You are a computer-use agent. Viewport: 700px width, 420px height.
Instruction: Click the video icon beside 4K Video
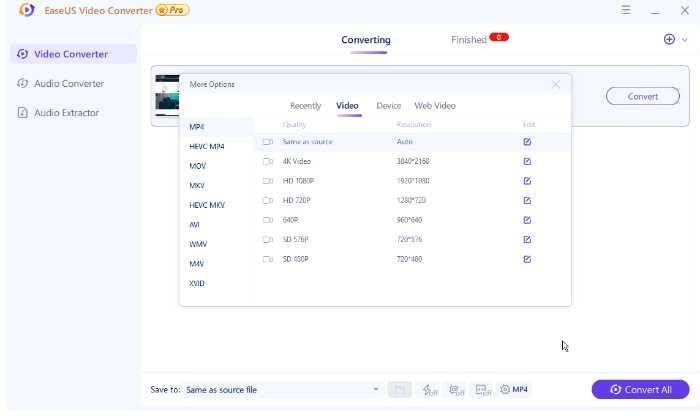[268, 161]
